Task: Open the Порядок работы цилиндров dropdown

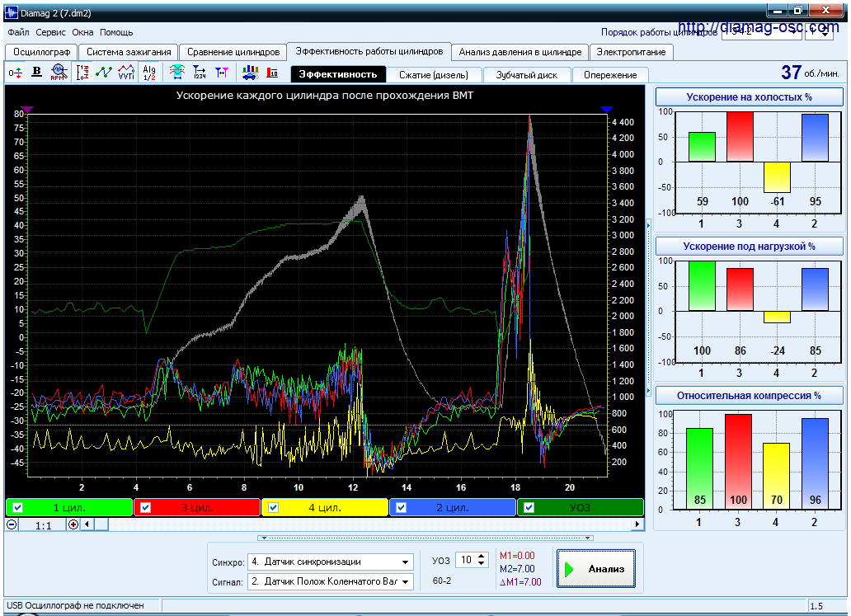Action: pyautogui.click(x=796, y=32)
